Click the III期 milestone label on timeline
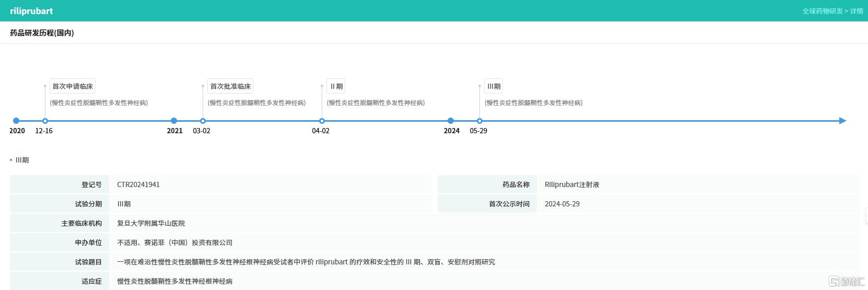 click(x=494, y=86)
